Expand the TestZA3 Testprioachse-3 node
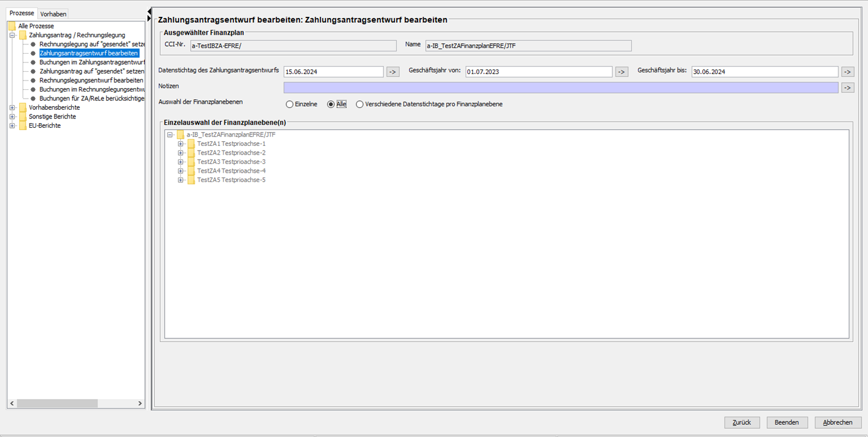 click(x=180, y=162)
